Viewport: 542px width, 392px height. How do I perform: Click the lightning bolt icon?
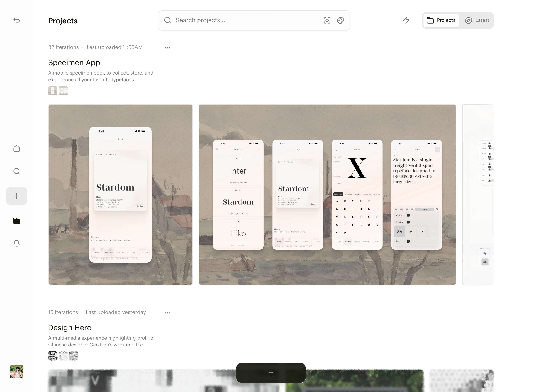(x=406, y=20)
